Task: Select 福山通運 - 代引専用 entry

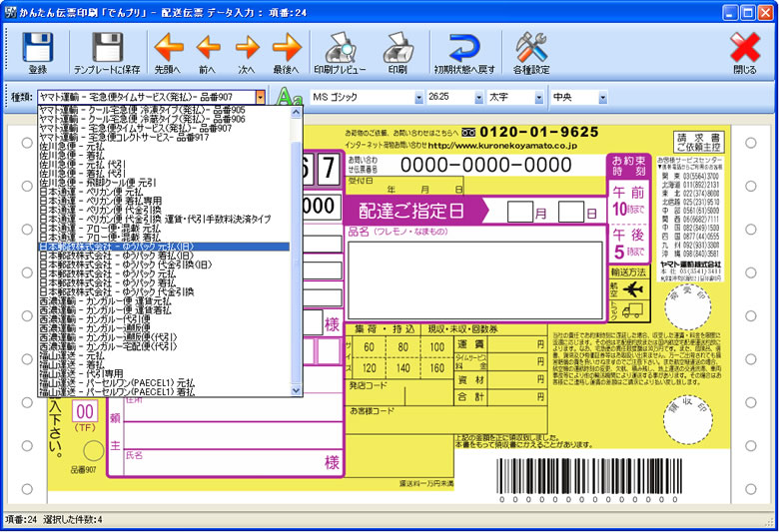Action: 164,373
